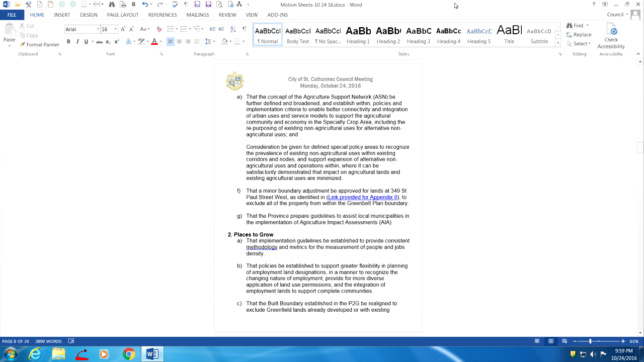Open folder icon in Quick Access toolbar
The height and width of the screenshot is (362, 644).
(x=18, y=5)
